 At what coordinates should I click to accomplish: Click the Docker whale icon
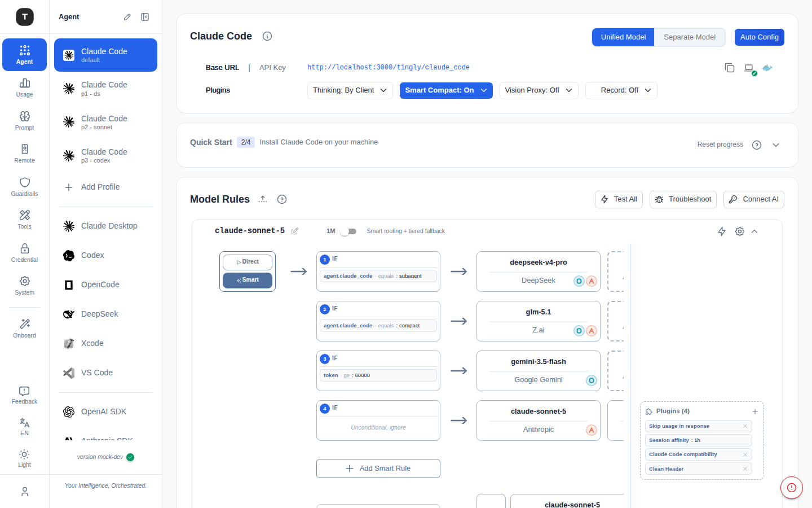coord(767,68)
